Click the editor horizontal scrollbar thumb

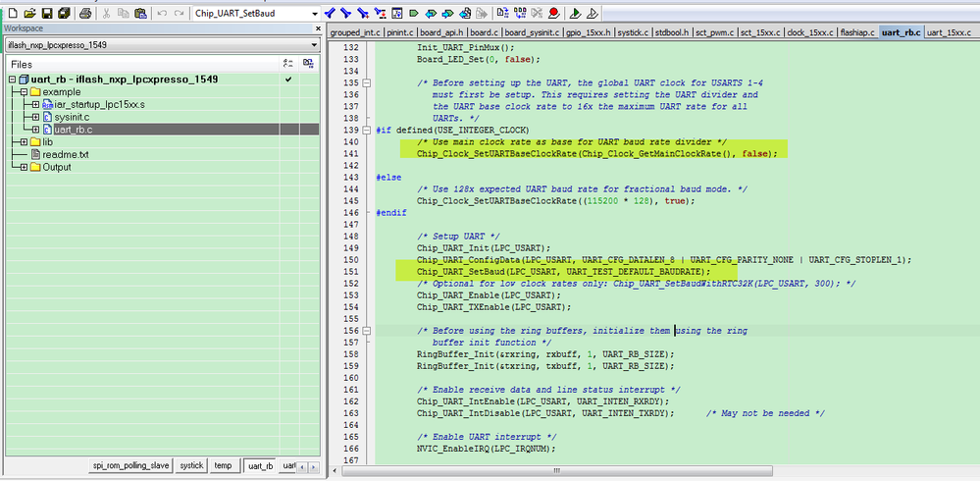point(556,470)
